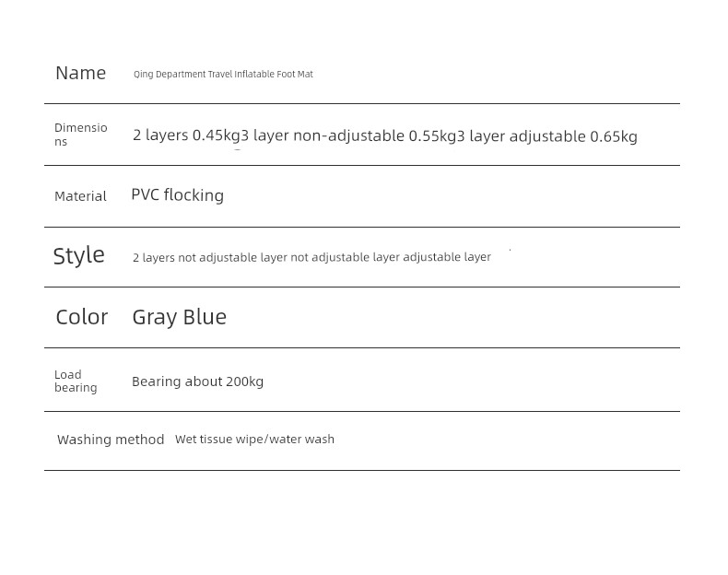Image resolution: width=728 pixels, height=575 pixels.
Task: Click the 'adjustable layer' text at the end of the Style row
Action: pyautogui.click(x=447, y=257)
